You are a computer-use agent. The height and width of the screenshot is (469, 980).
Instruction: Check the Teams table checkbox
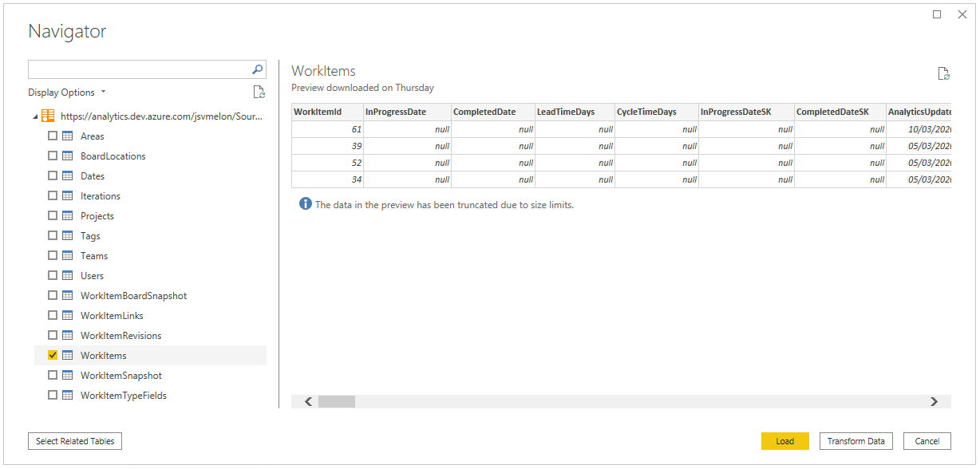click(x=52, y=255)
